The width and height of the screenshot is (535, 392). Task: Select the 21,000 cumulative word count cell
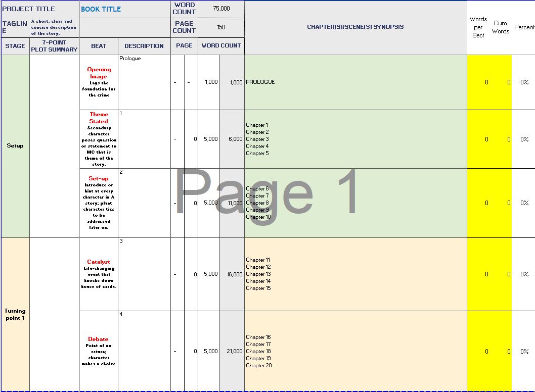point(232,351)
